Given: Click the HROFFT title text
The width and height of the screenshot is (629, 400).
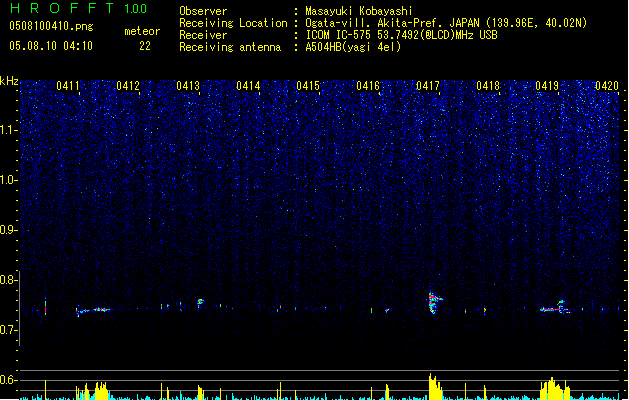Looking at the screenshot, I should (61, 8).
